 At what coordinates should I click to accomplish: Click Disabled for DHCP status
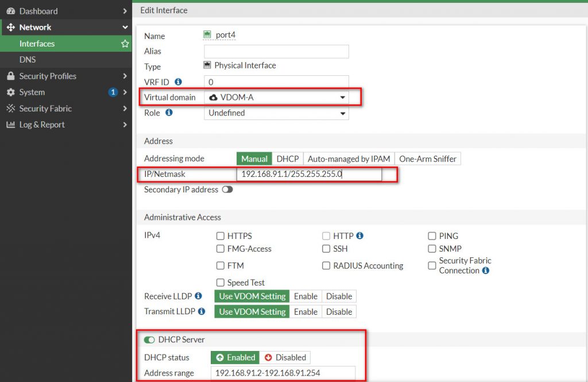tap(285, 357)
